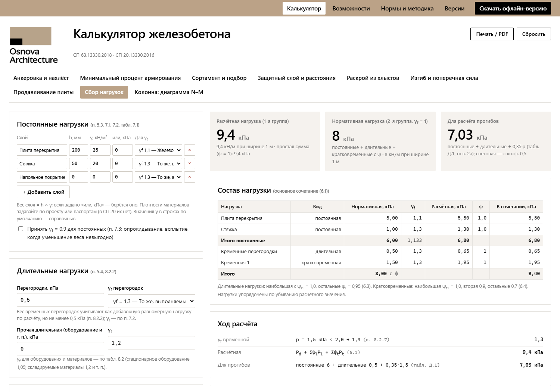The image size is (560, 392).
Task: Open the Калькулятор nav item
Action: pos(304,8)
